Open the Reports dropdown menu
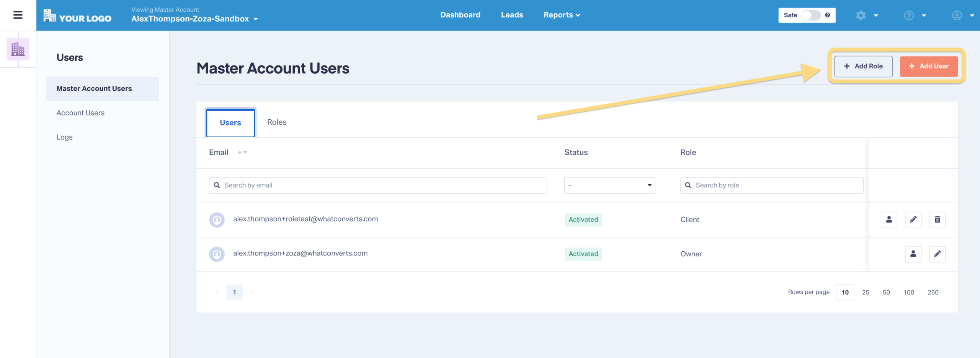980x358 pixels. [x=562, y=15]
